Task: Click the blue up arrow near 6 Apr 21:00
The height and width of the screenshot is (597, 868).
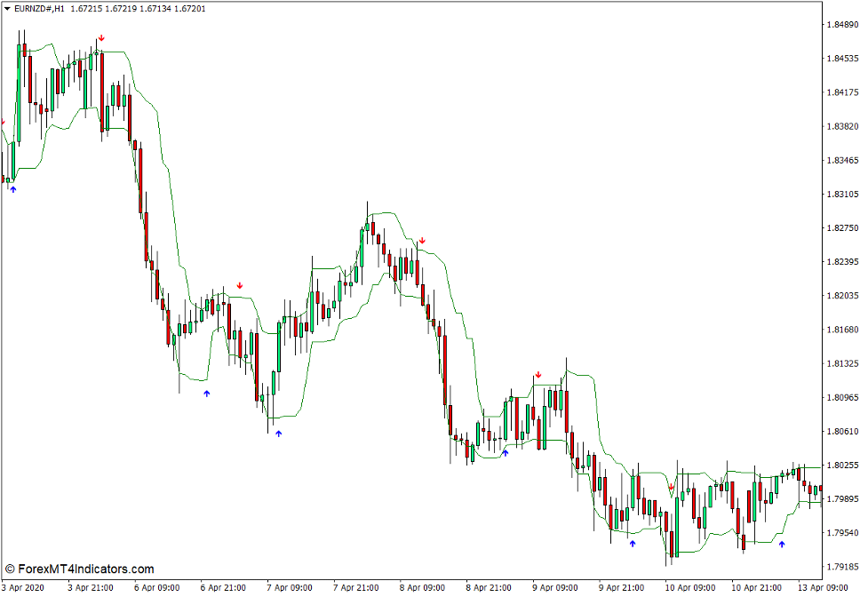Action: [x=207, y=394]
